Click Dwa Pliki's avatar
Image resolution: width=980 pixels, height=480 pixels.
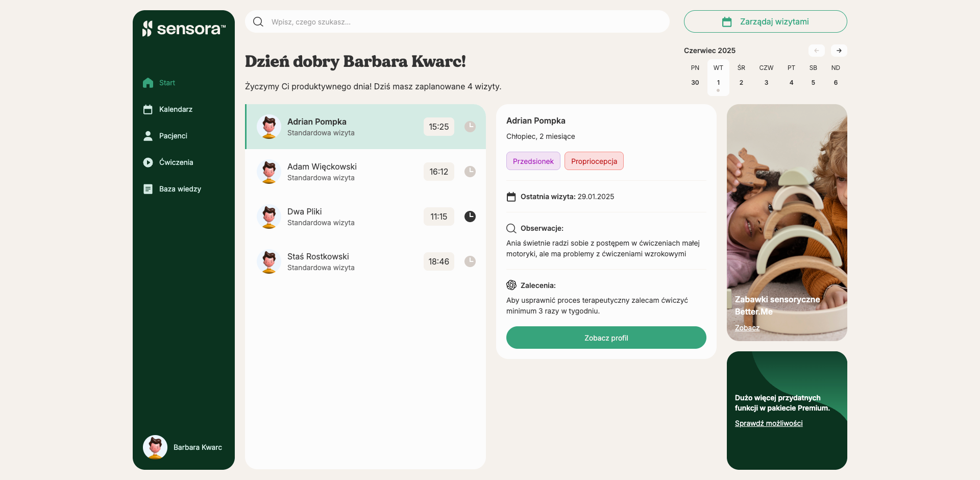click(269, 217)
